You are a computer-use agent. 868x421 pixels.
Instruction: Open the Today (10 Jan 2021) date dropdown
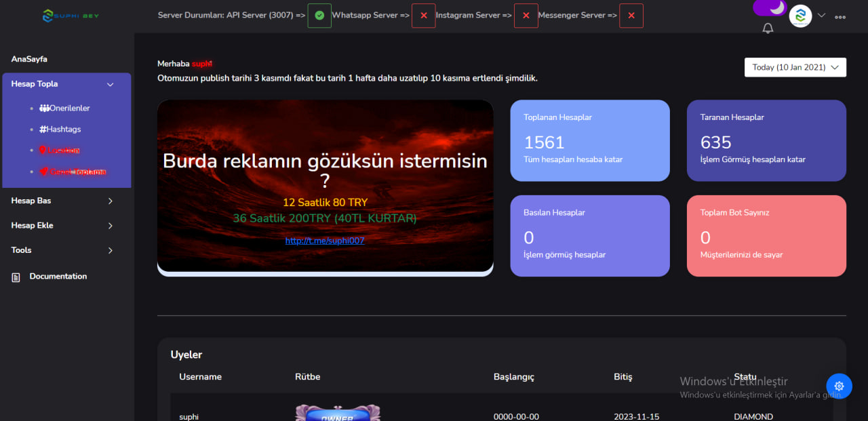[x=795, y=67]
